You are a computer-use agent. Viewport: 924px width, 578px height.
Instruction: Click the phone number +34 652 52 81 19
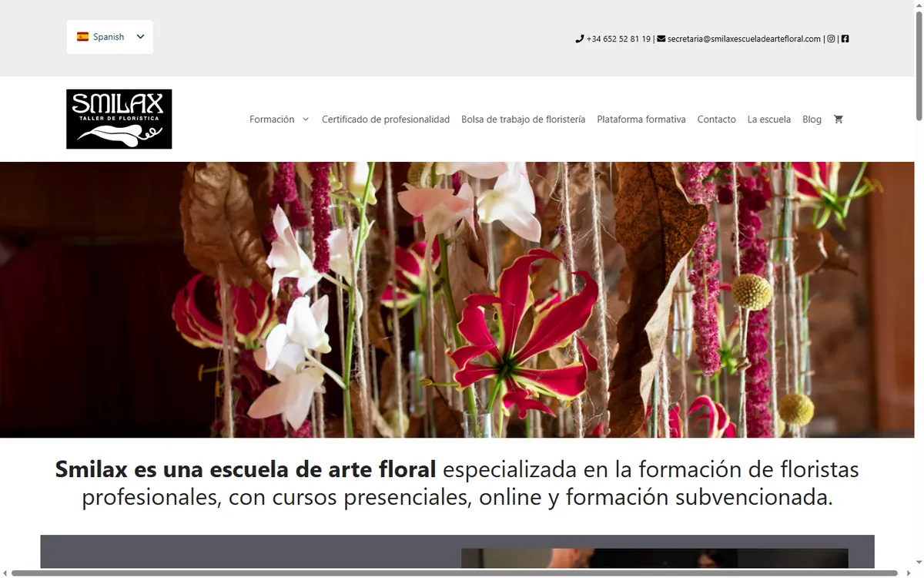coord(618,39)
